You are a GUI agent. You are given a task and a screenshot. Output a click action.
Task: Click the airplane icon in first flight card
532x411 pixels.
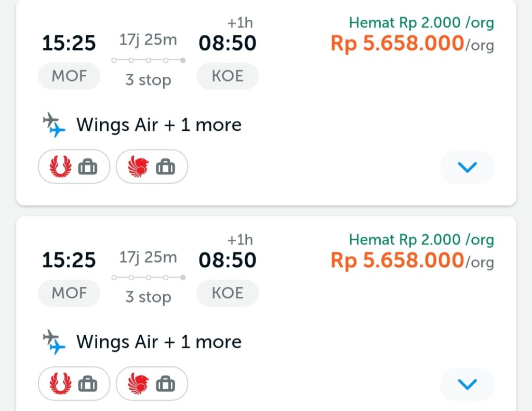pos(54,125)
